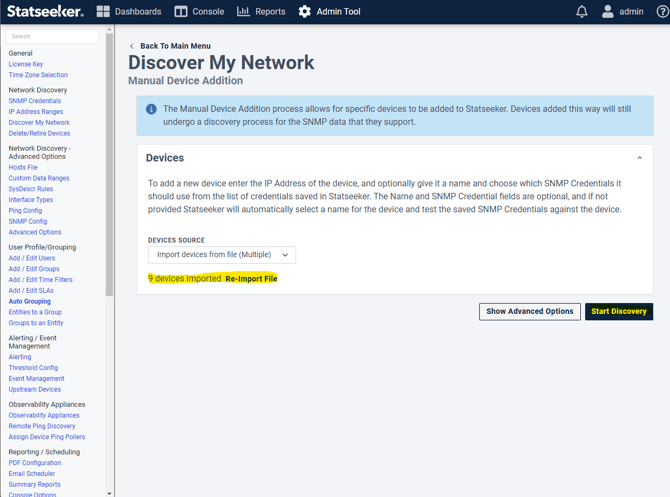The height and width of the screenshot is (497, 670).
Task: Click the Admin Tool gear icon
Action: click(x=305, y=12)
